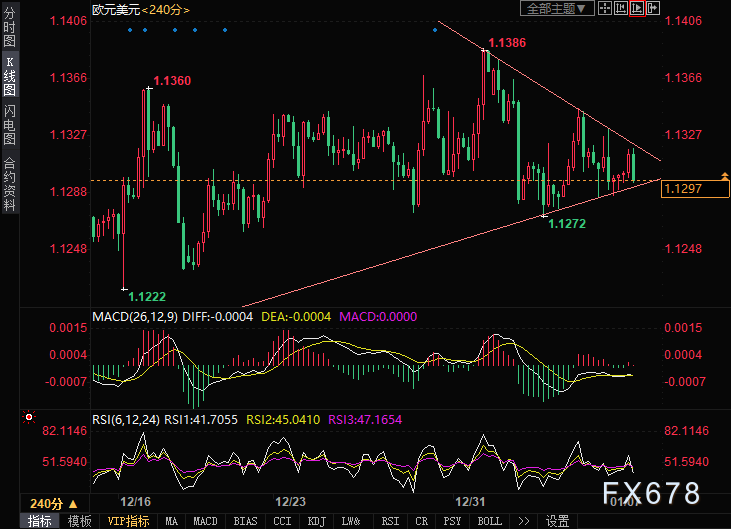Screen dimensions: 731x529
Task: Choose the LW& indicator button
Action: (x=351, y=521)
